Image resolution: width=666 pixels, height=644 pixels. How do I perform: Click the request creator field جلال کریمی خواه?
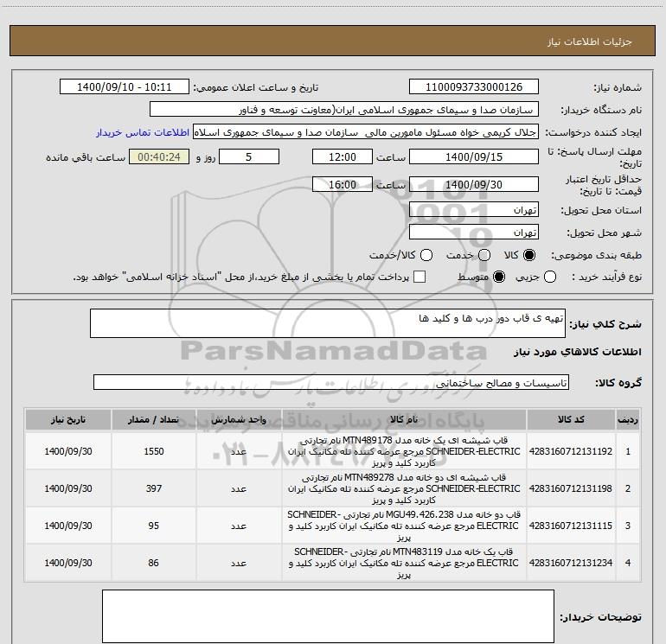pos(366,132)
